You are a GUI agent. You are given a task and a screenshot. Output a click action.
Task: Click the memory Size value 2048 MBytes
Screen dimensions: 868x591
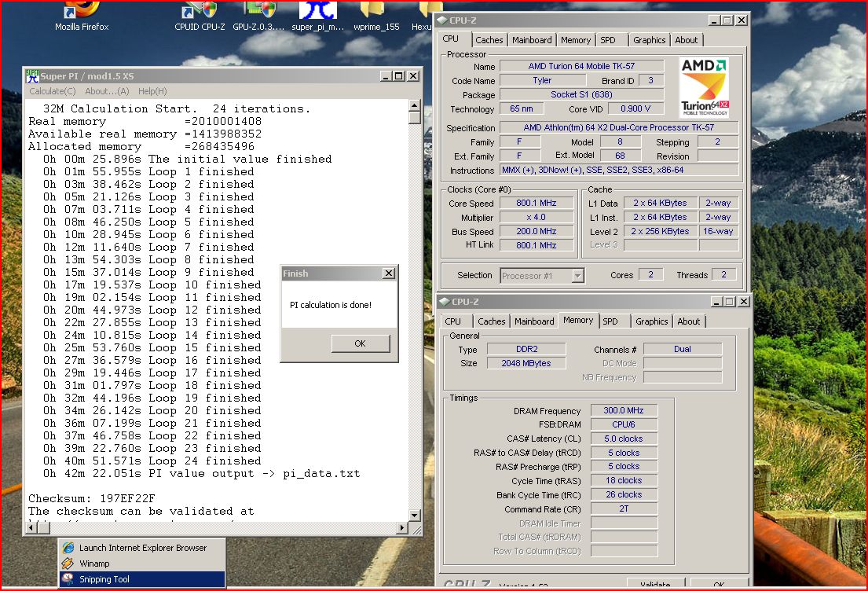click(526, 363)
